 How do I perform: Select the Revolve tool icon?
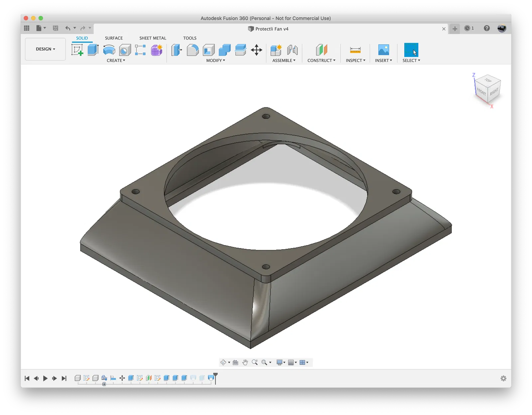(x=109, y=50)
